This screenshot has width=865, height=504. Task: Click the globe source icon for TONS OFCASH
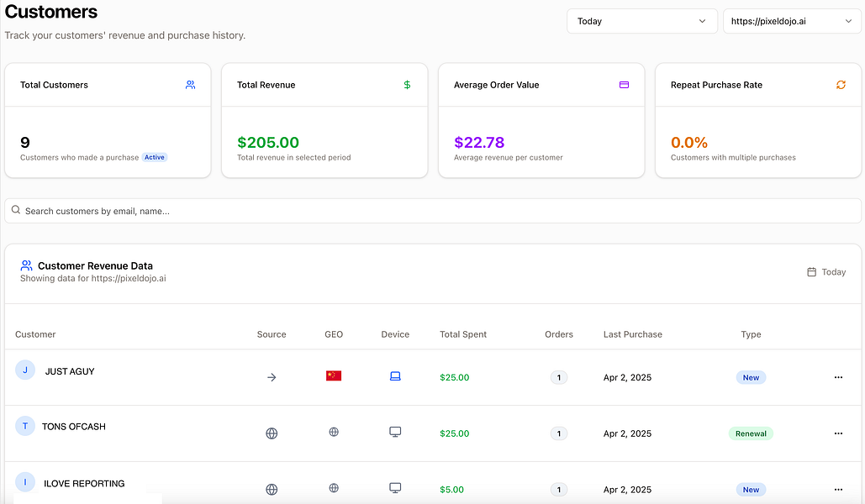(x=272, y=433)
